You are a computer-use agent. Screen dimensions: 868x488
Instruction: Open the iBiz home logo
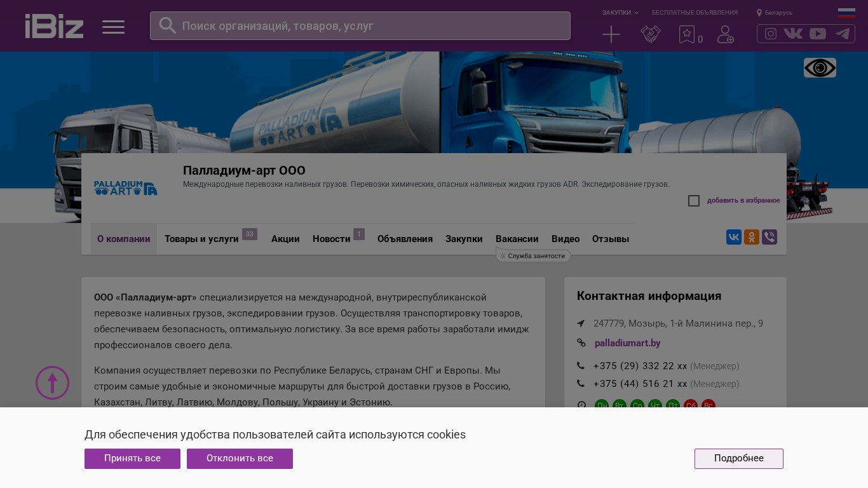(54, 26)
